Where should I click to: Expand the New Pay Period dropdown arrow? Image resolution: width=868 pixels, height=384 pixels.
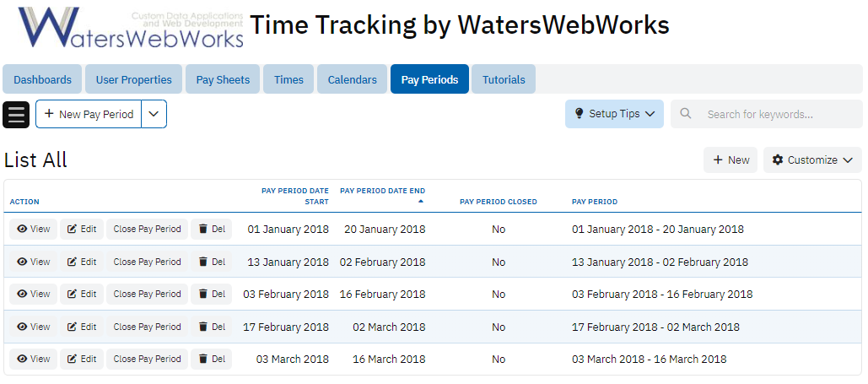(x=154, y=114)
